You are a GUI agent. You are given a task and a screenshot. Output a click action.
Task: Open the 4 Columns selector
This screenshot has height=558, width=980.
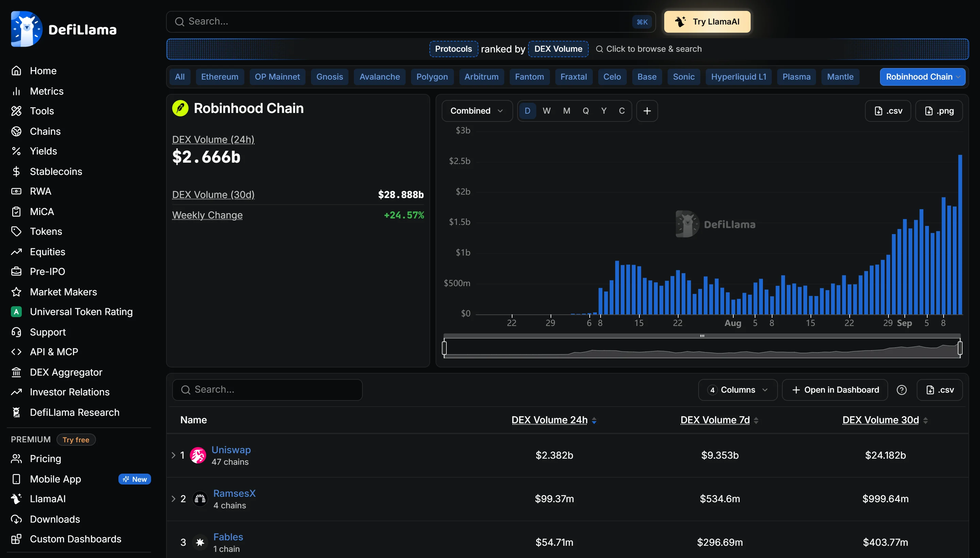[x=737, y=390]
